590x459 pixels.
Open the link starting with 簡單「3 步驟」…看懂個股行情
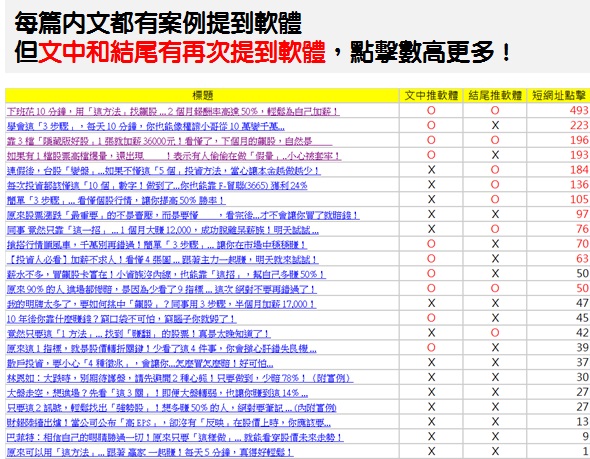(116, 201)
